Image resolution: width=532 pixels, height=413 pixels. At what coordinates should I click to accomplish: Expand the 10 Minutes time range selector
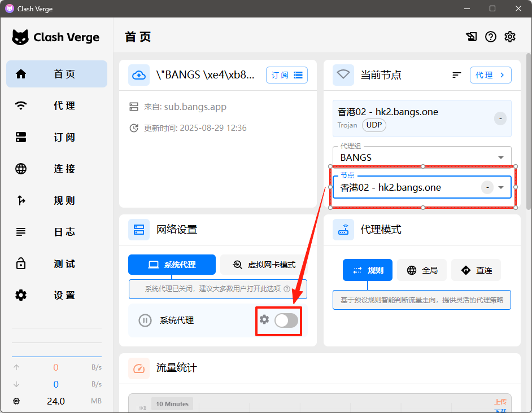172,403
